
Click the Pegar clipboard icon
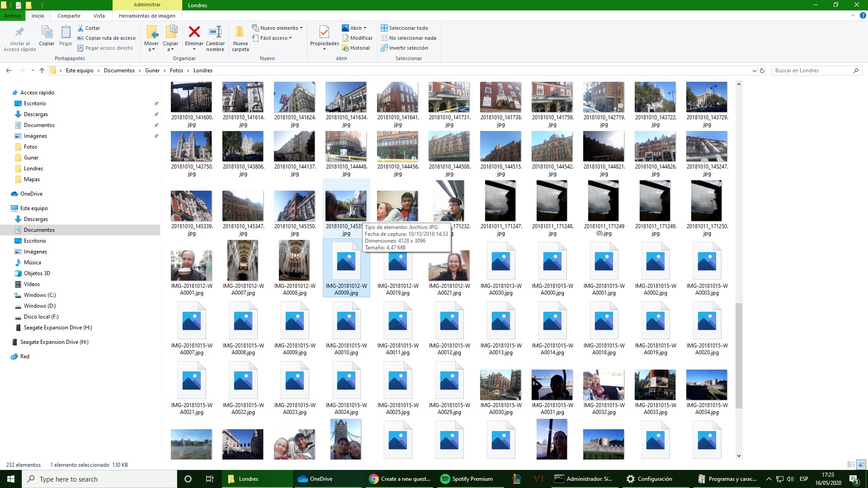point(66,32)
